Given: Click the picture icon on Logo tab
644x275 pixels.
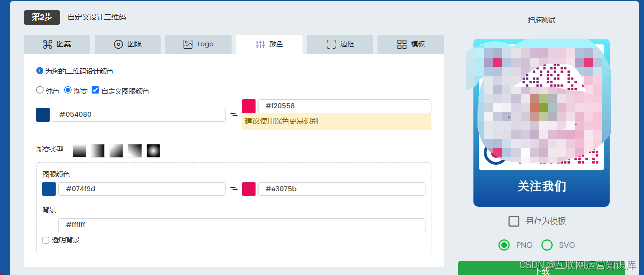Looking at the screenshot, I should 188,44.
